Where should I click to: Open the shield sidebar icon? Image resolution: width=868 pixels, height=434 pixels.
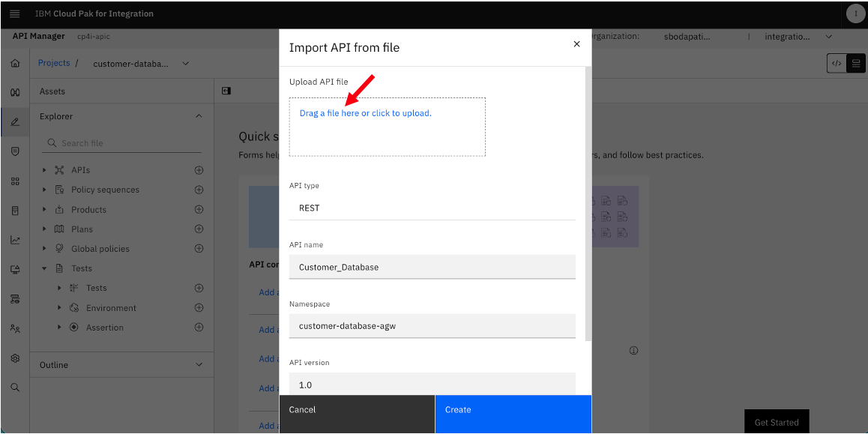click(x=15, y=151)
